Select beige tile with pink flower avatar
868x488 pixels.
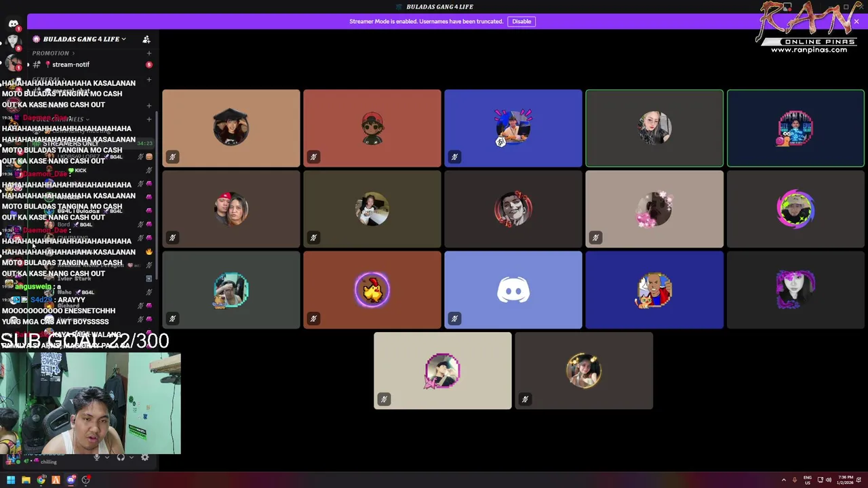(654, 209)
